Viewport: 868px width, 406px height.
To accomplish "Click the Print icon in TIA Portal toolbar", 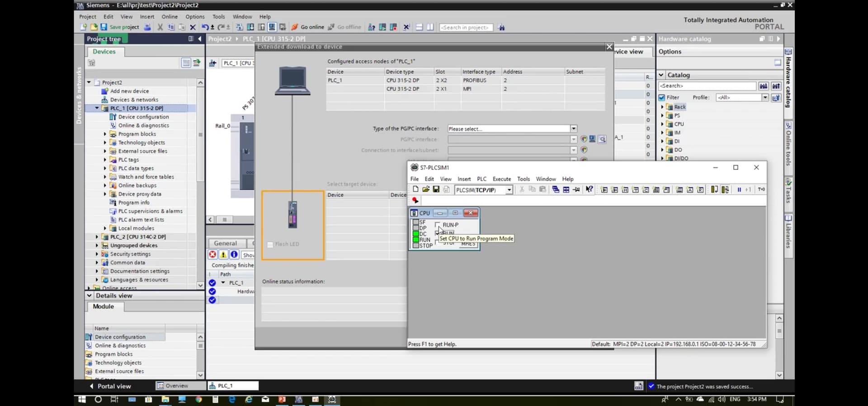I will coord(147,27).
